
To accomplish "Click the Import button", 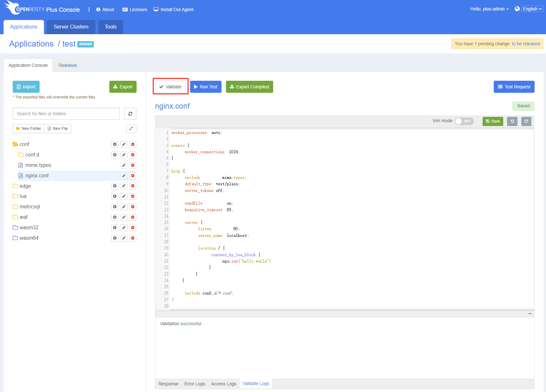I will tap(26, 87).
